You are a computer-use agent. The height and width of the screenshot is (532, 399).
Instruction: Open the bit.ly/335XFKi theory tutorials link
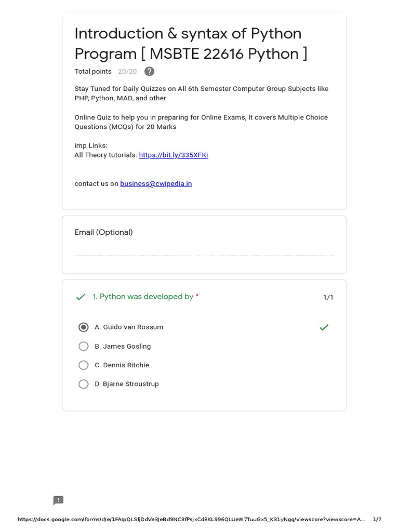(x=174, y=155)
